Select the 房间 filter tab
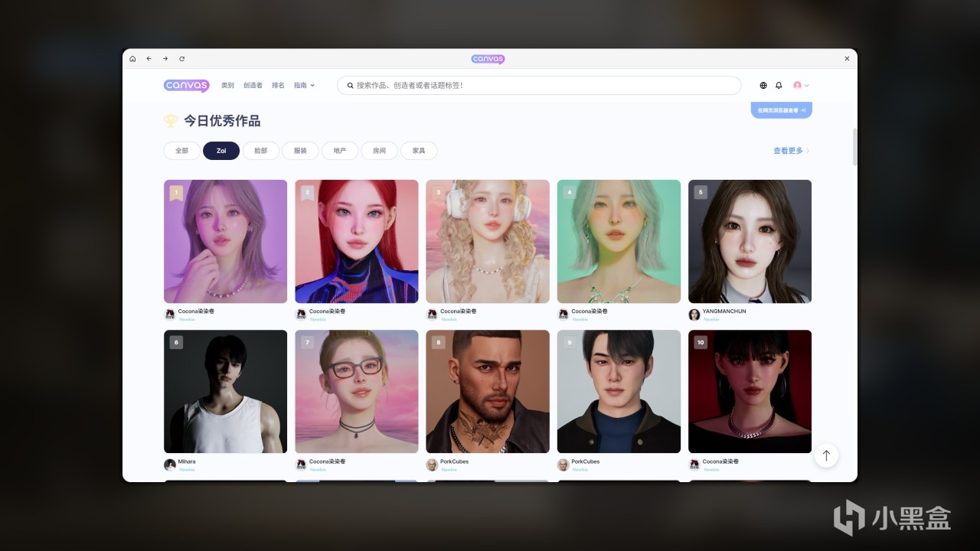The image size is (980, 551). pyautogui.click(x=379, y=151)
